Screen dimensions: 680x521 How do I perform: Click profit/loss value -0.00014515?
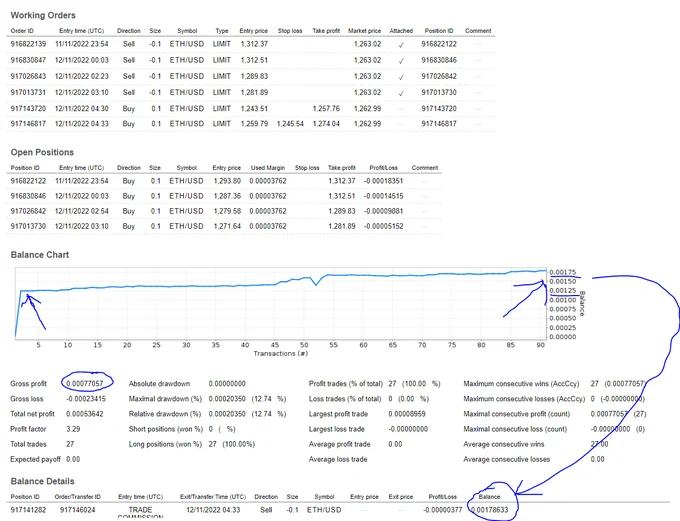pos(383,196)
